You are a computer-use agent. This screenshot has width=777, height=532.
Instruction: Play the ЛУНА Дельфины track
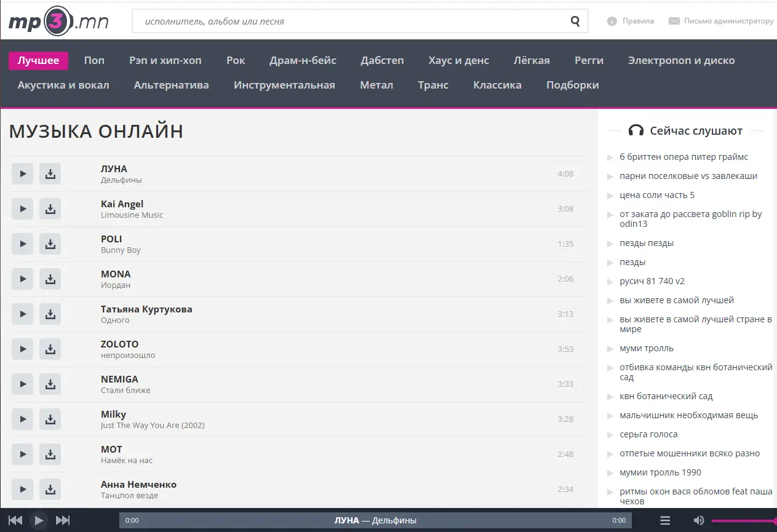point(22,174)
